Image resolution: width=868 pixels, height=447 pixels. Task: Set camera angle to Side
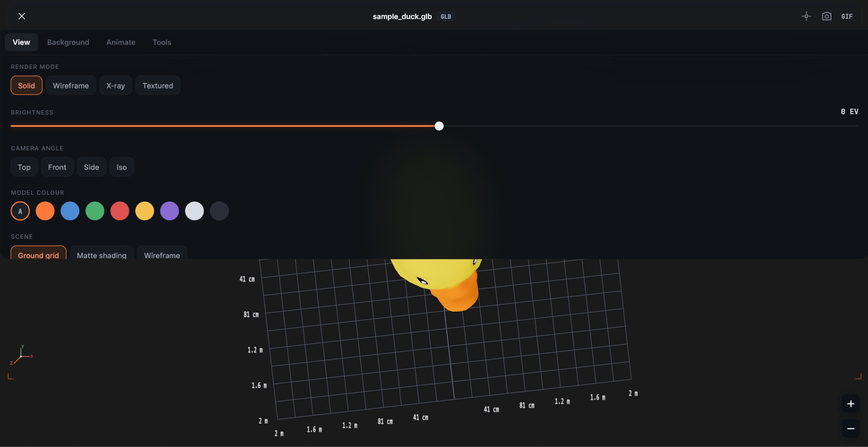coord(91,167)
